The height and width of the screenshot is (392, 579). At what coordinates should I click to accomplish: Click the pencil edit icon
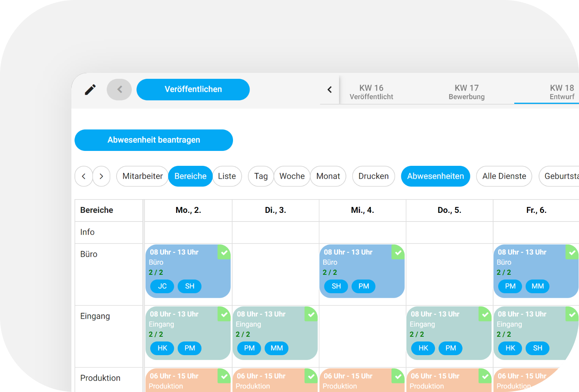tap(90, 90)
